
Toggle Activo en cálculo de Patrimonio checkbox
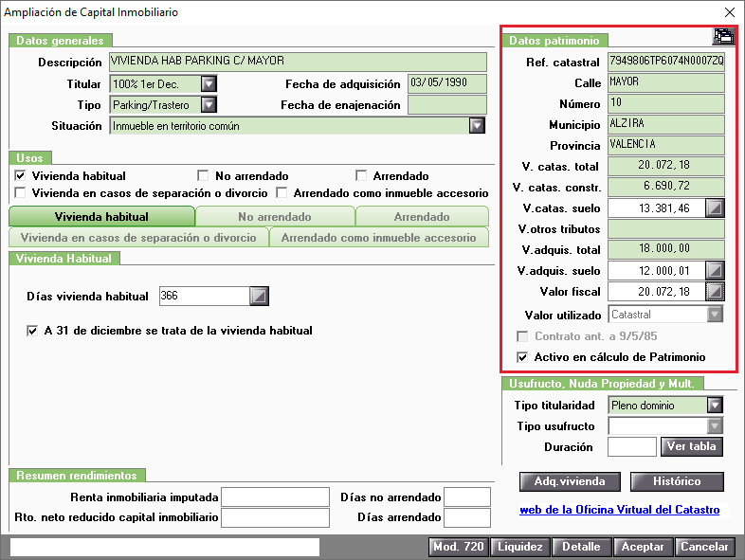(x=522, y=357)
